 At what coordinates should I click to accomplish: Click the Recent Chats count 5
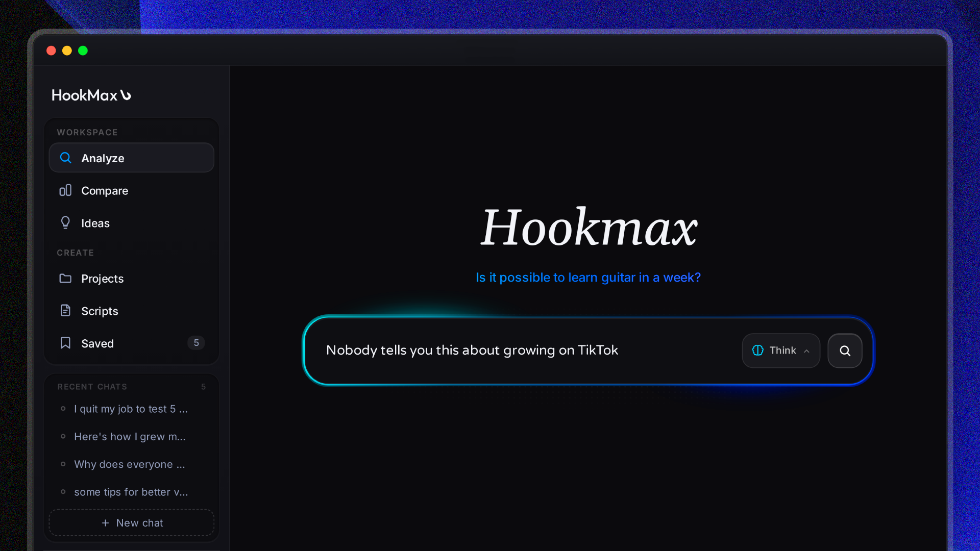203,387
